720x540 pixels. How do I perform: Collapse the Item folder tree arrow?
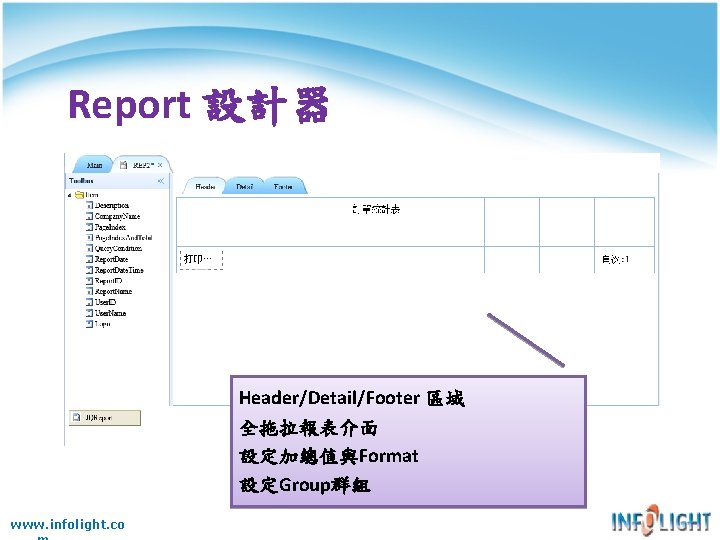tap(70, 195)
